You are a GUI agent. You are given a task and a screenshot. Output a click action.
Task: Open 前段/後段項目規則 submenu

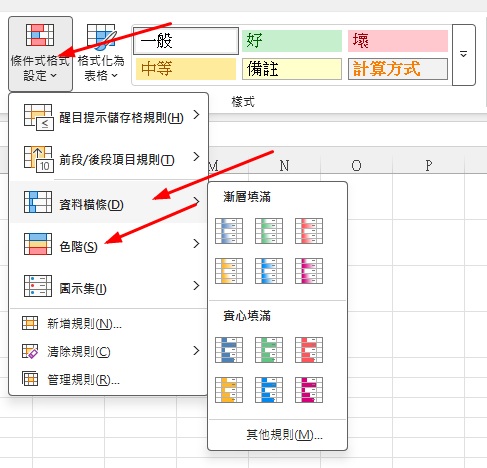(108, 159)
